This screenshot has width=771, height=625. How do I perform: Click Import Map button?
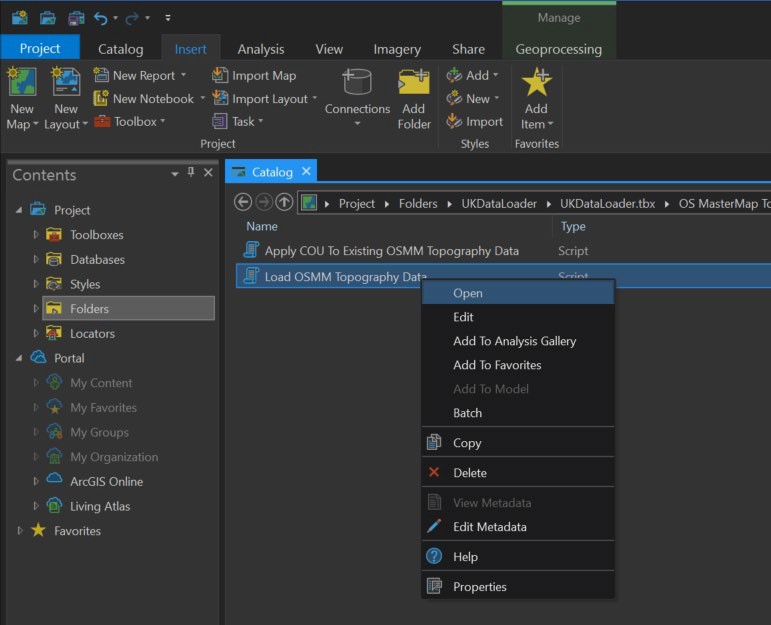coord(254,75)
